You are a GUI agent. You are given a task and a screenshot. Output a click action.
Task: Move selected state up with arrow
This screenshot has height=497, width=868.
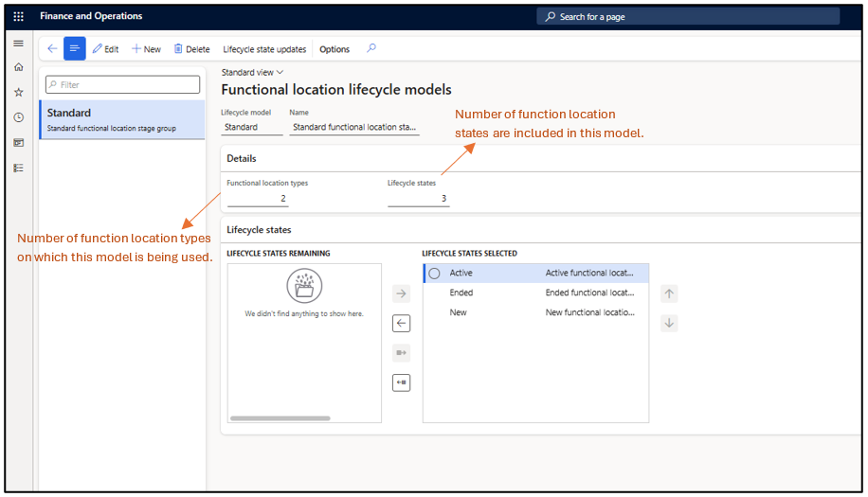[669, 293]
